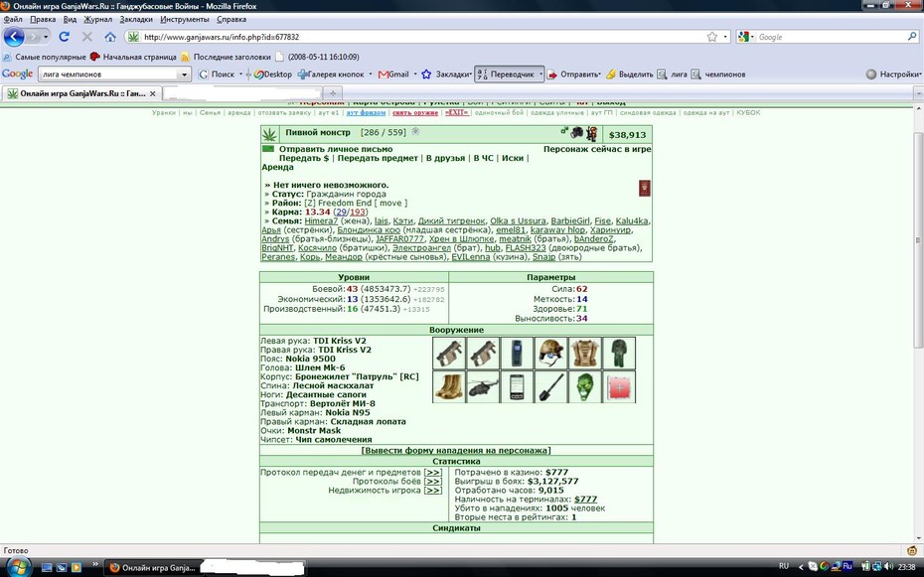Close the GanjaWars tab
This screenshot has height=577, width=924.
pyautogui.click(x=153, y=93)
